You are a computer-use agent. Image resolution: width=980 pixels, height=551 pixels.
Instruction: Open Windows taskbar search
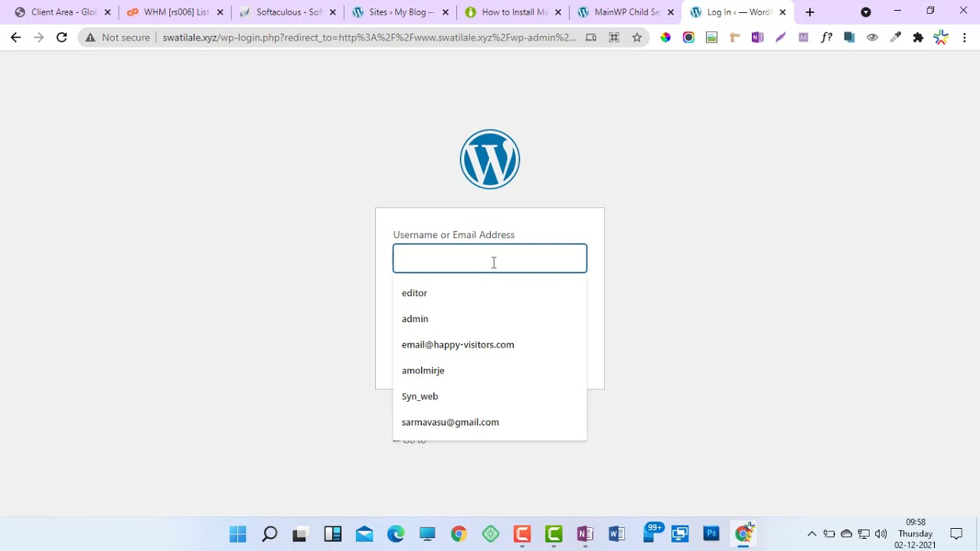tap(269, 534)
